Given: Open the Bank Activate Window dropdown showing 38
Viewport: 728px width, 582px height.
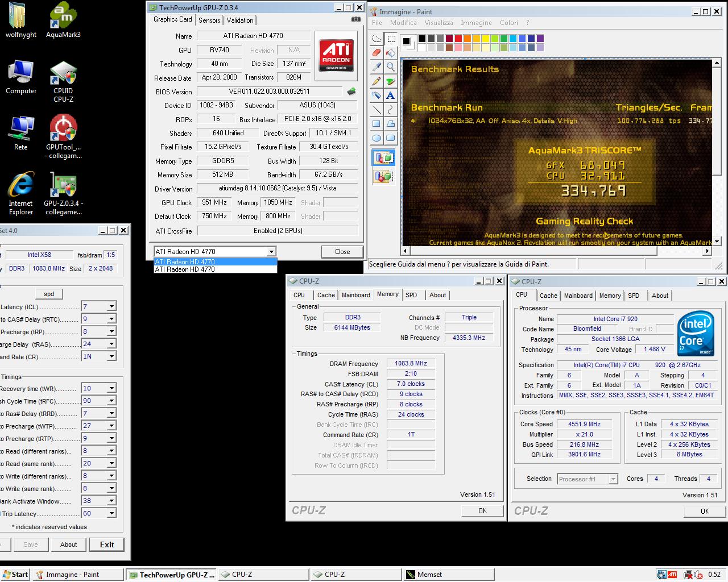Looking at the screenshot, I should pyautogui.click(x=111, y=501).
